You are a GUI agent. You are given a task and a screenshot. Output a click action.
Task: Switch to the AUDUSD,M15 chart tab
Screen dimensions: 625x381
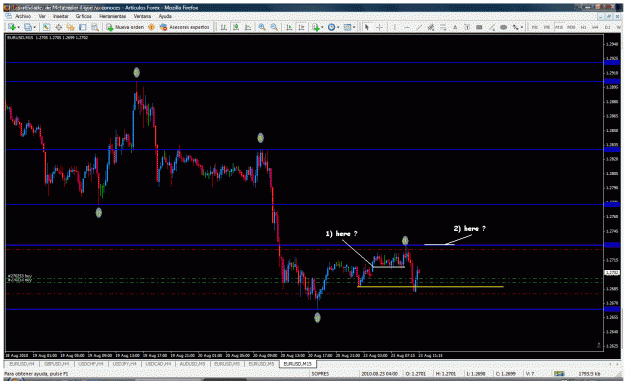click(x=193, y=364)
